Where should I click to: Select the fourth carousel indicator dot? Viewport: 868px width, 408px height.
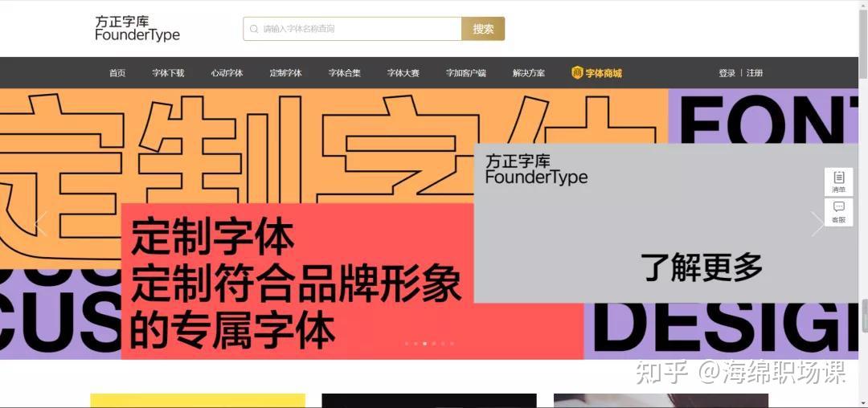pos(433,343)
